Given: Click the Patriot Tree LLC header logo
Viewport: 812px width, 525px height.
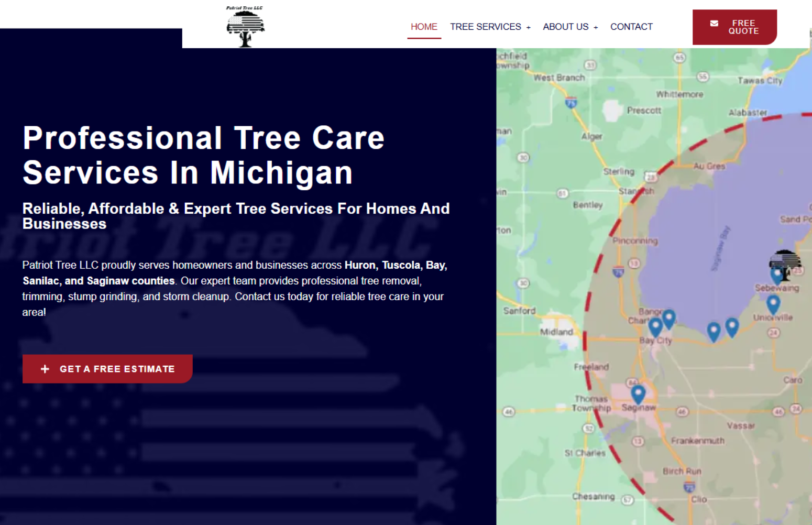Looking at the screenshot, I should [x=245, y=27].
